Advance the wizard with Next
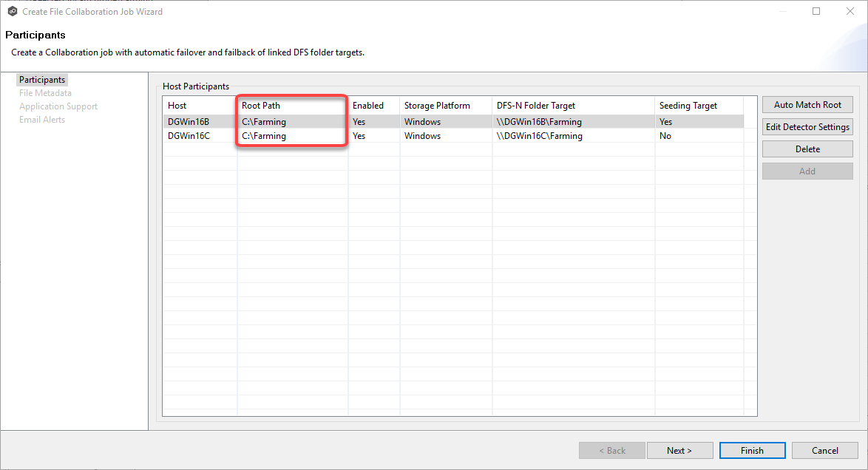Screen dimensions: 868x470 pos(679,450)
